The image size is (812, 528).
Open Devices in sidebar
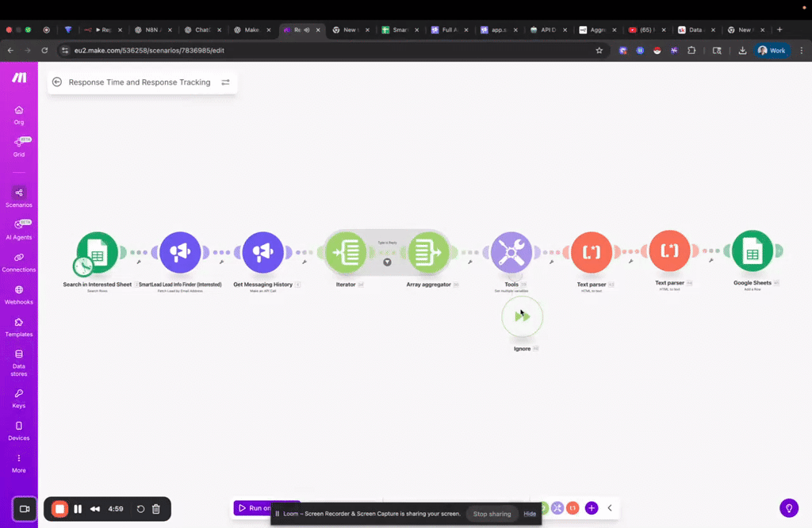(19, 430)
